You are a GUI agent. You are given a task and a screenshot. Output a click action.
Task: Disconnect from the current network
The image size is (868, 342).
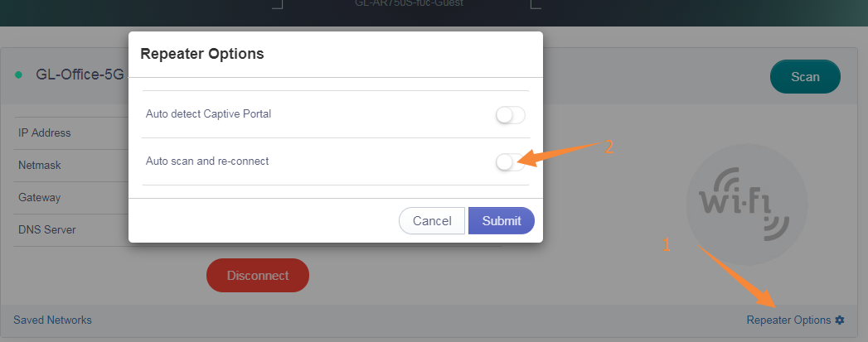pyautogui.click(x=257, y=276)
